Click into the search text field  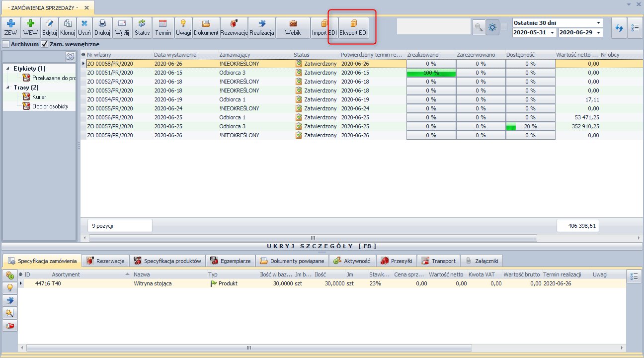(x=433, y=26)
